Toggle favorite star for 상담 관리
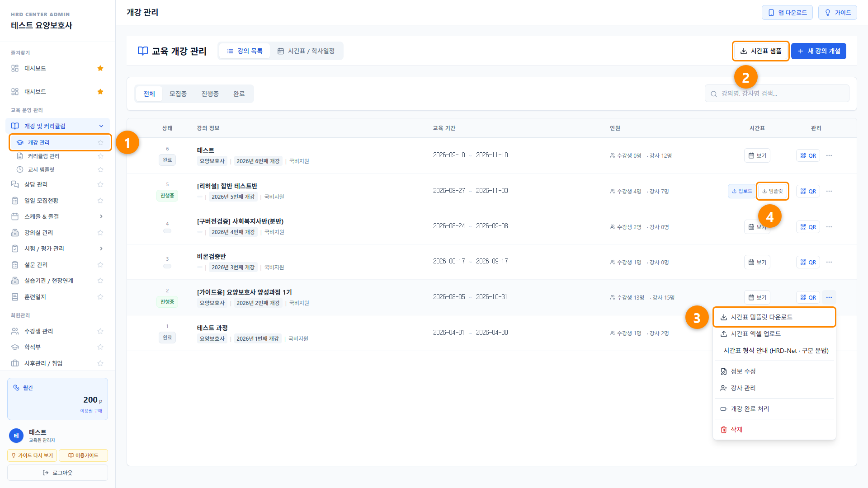868x488 pixels. click(x=100, y=184)
